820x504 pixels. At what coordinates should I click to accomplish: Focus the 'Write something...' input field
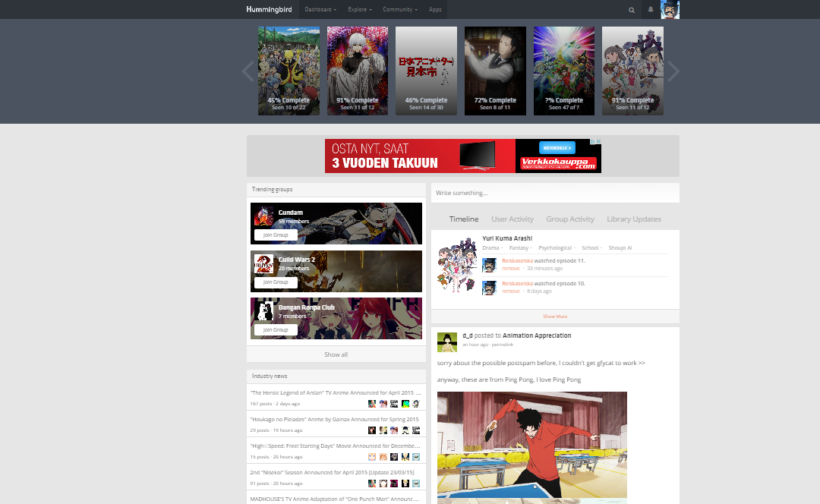pos(555,193)
